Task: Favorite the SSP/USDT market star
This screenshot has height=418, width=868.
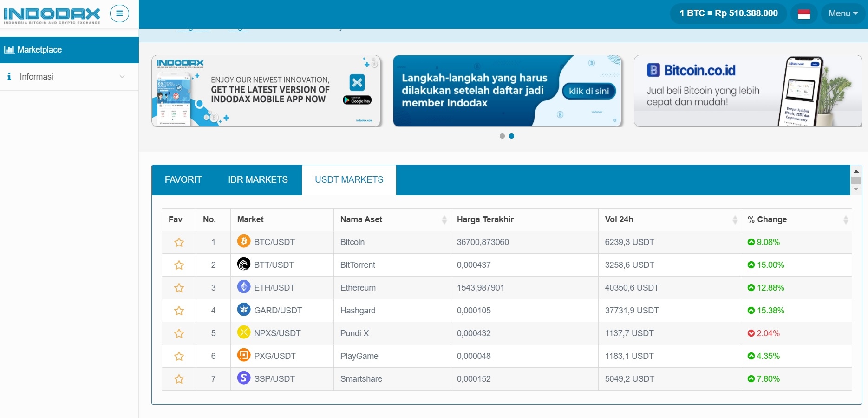Action: tap(179, 379)
